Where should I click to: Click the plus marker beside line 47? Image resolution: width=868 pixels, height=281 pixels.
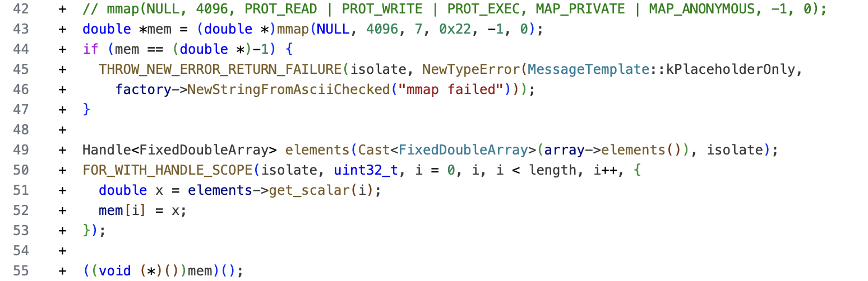click(x=62, y=110)
